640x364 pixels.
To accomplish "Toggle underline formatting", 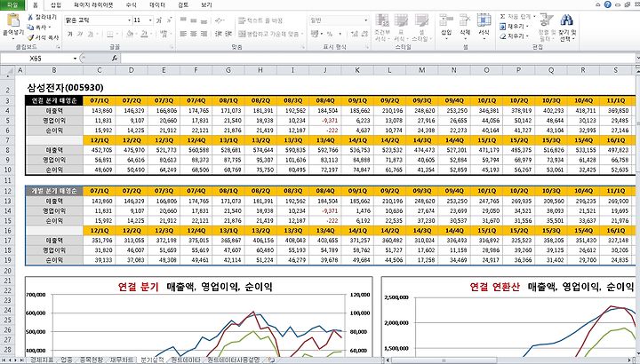I will pyautogui.click(x=90, y=34).
